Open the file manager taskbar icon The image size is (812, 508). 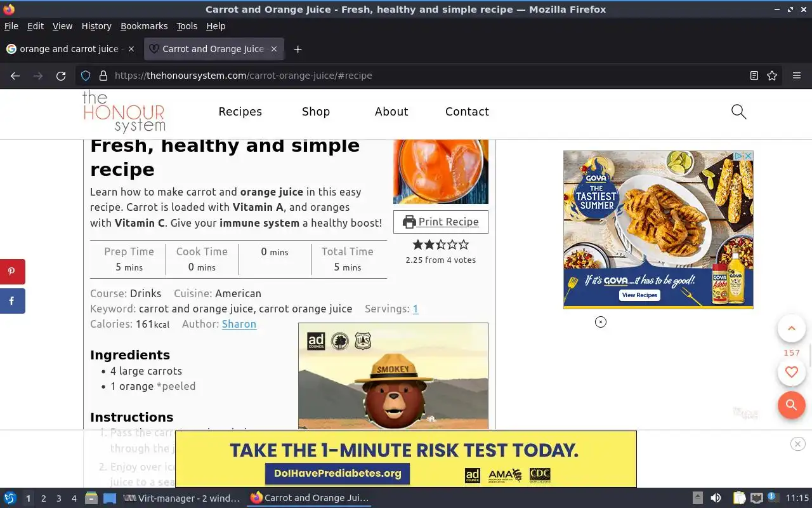91,498
